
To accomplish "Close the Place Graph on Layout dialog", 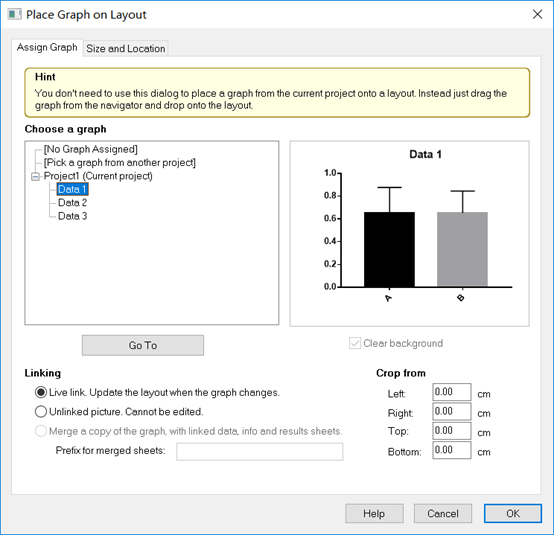I will (537, 14).
